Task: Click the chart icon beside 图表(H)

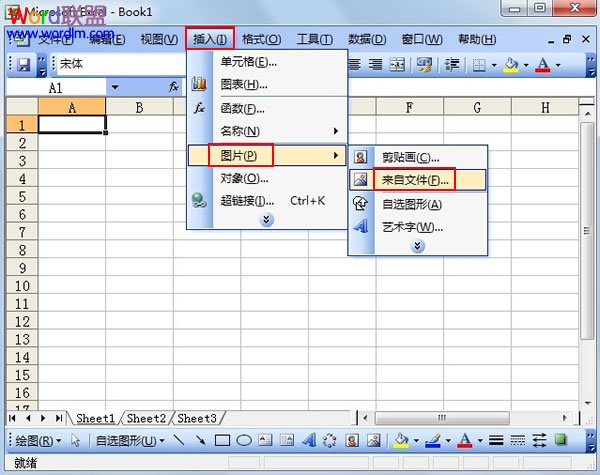Action: (x=199, y=83)
